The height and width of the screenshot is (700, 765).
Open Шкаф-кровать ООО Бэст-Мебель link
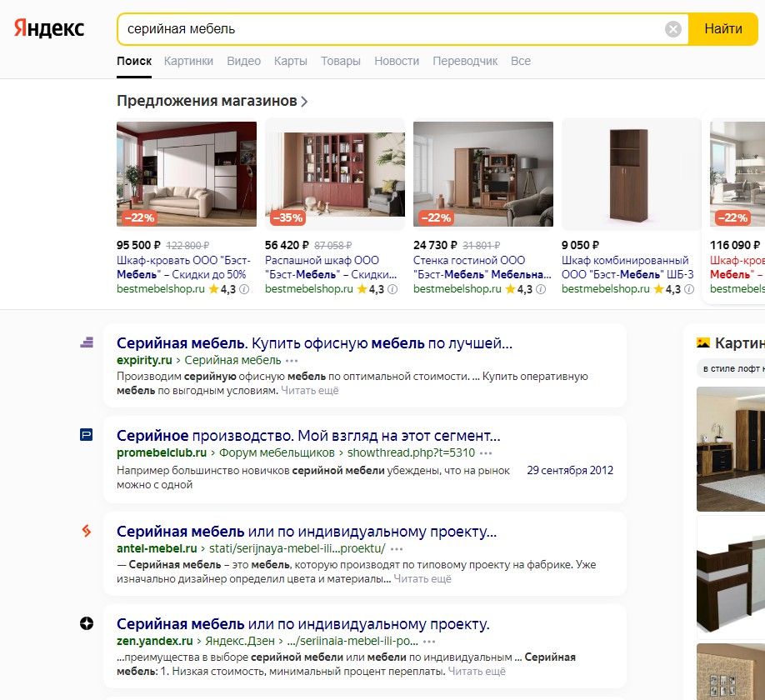tap(183, 267)
